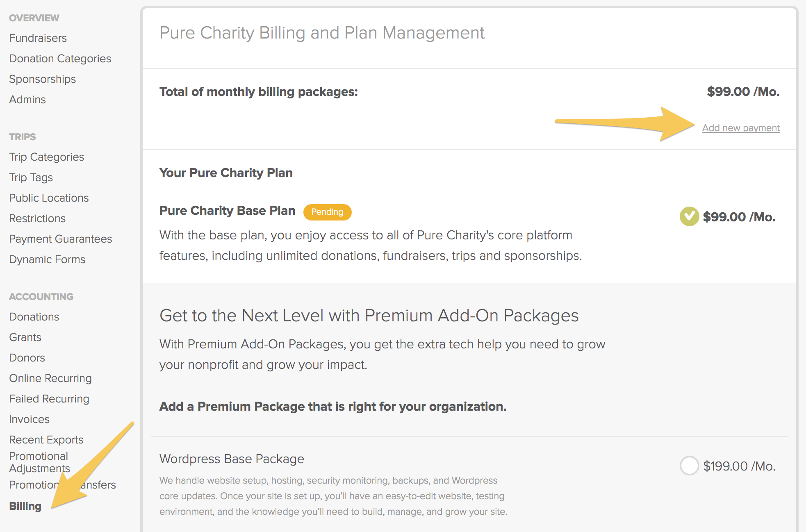
Task: Click the Add new payment link
Action: coord(741,128)
